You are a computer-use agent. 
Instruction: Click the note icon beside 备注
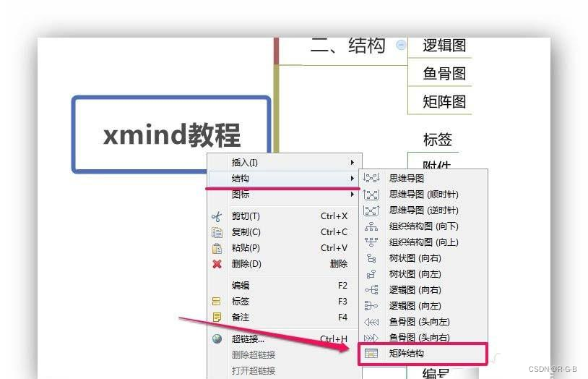217,317
